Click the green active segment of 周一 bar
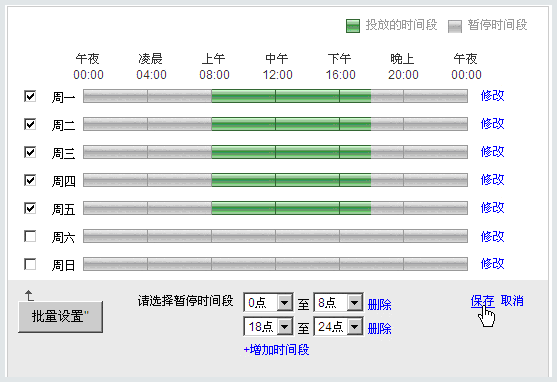 click(291, 96)
